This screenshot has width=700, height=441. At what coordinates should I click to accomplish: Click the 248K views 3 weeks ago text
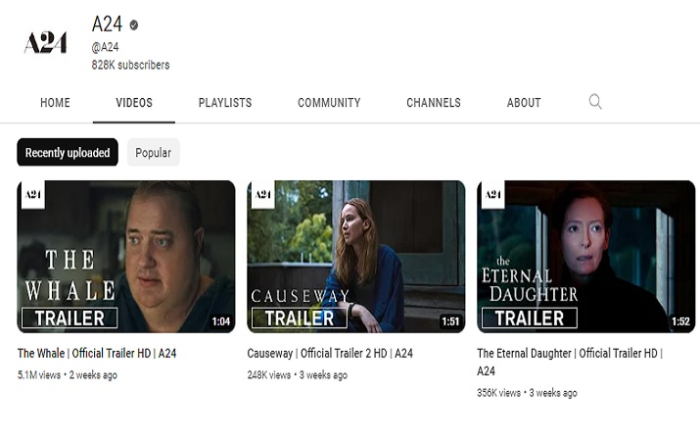(297, 375)
